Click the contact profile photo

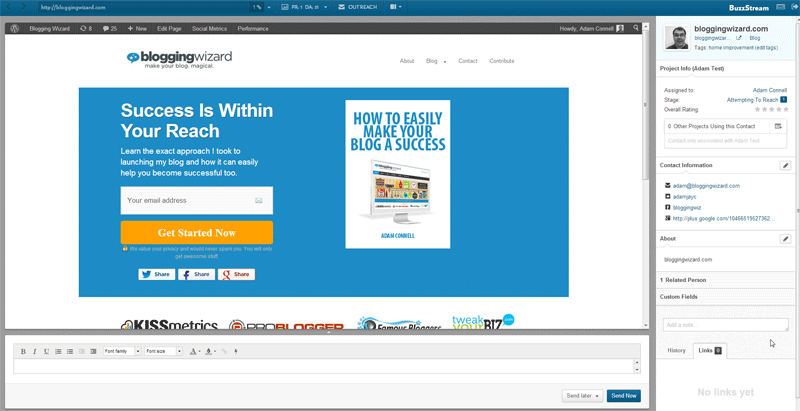click(x=677, y=37)
